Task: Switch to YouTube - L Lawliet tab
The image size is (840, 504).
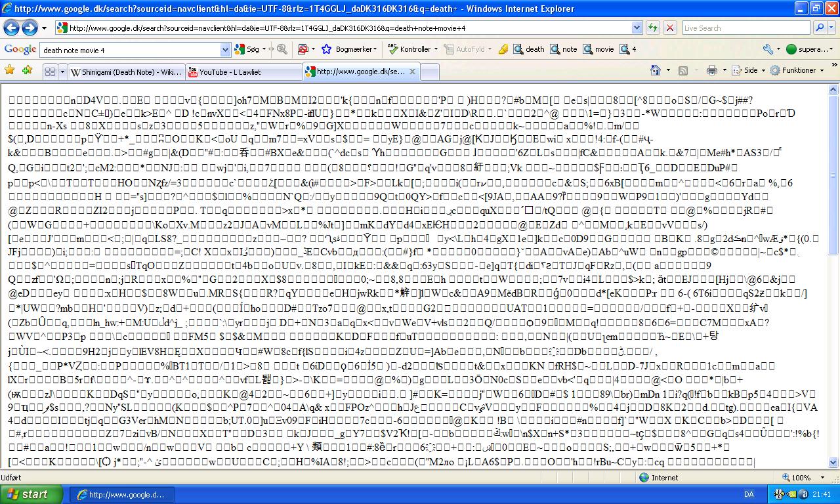Action: [244, 72]
